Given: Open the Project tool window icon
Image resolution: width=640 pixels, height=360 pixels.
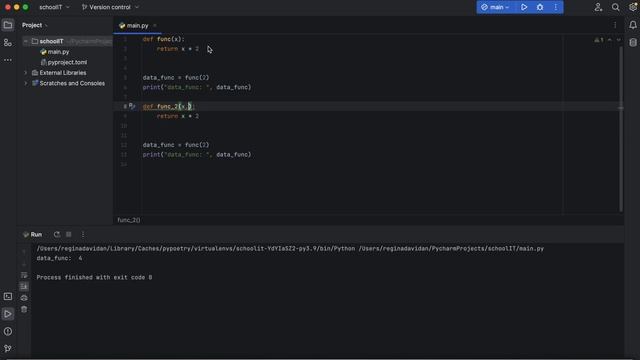Looking at the screenshot, I should click(x=8, y=25).
